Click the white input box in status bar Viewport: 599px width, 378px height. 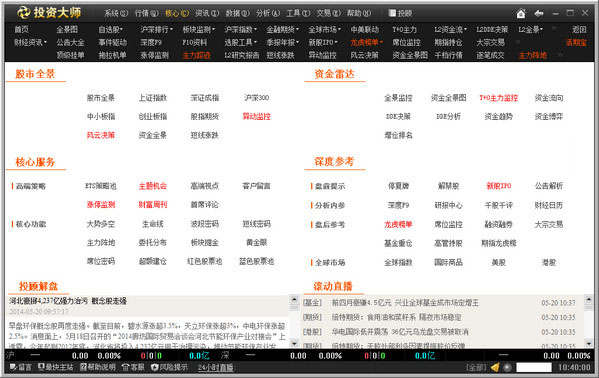[534, 367]
